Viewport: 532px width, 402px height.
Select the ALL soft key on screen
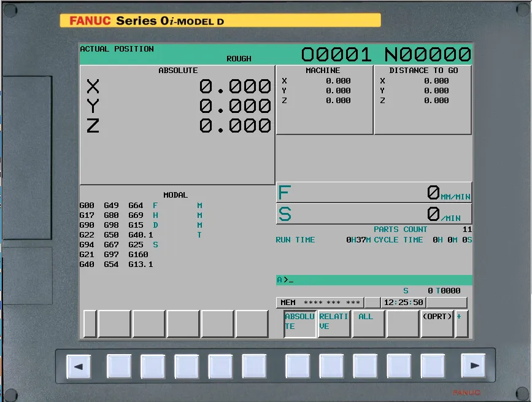point(368,324)
